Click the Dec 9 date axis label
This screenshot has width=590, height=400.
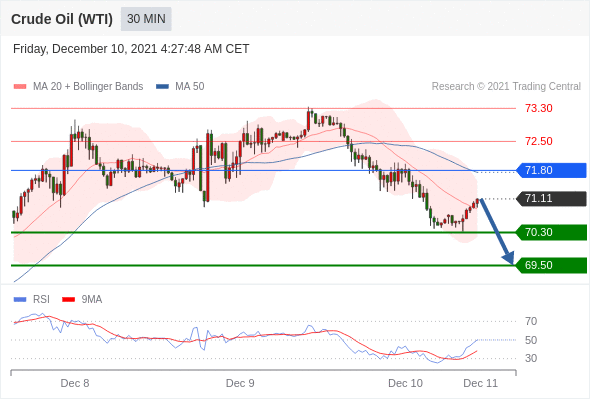240,383
